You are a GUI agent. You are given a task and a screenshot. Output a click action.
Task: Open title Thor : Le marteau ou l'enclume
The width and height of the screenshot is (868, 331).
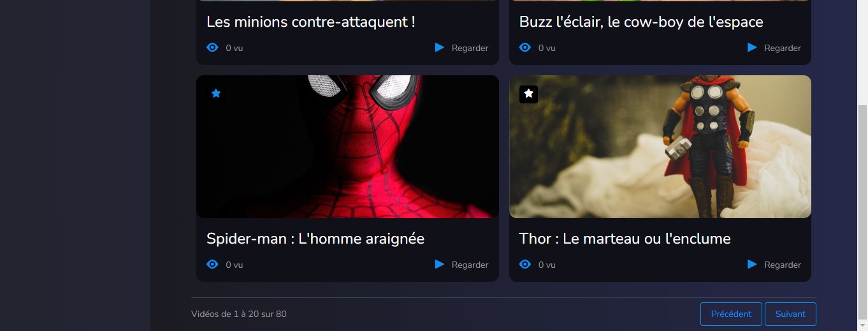click(625, 239)
